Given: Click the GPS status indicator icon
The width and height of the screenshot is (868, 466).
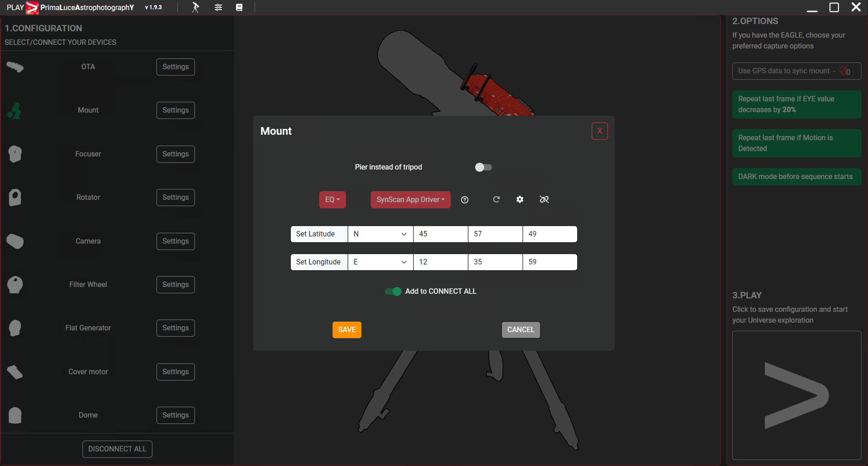Looking at the screenshot, I should pos(844,71).
